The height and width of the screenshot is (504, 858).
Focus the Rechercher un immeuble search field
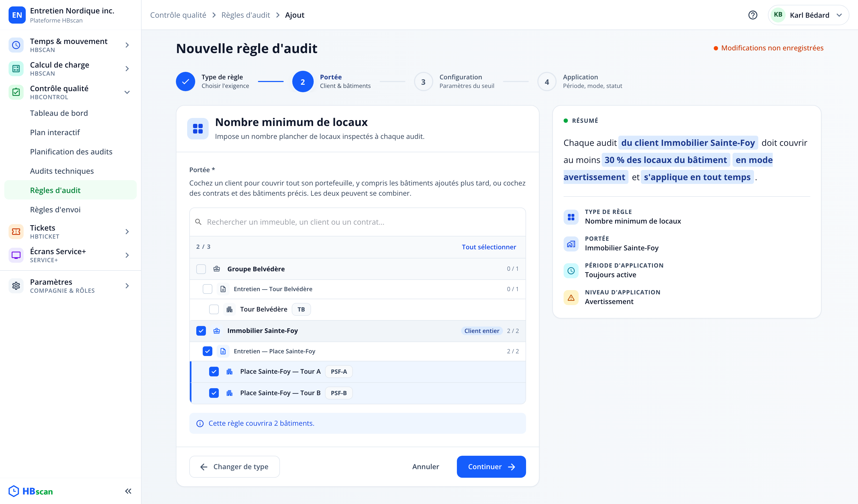(357, 222)
